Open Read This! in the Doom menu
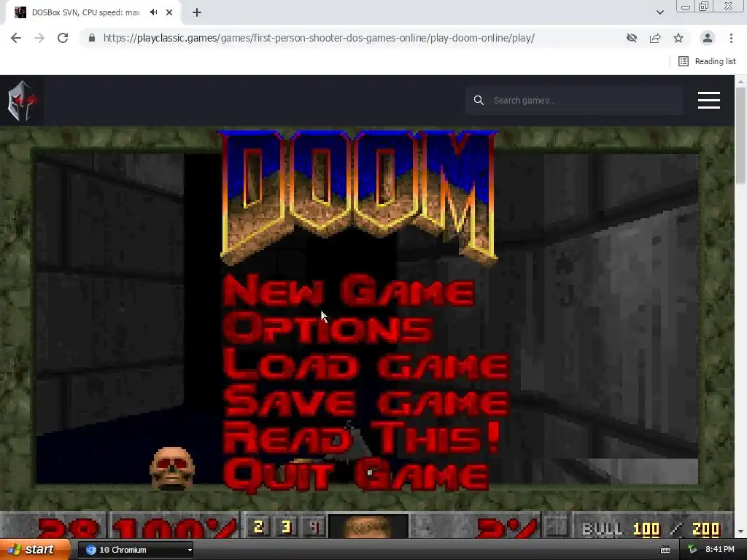This screenshot has height=560, width=747. click(362, 437)
